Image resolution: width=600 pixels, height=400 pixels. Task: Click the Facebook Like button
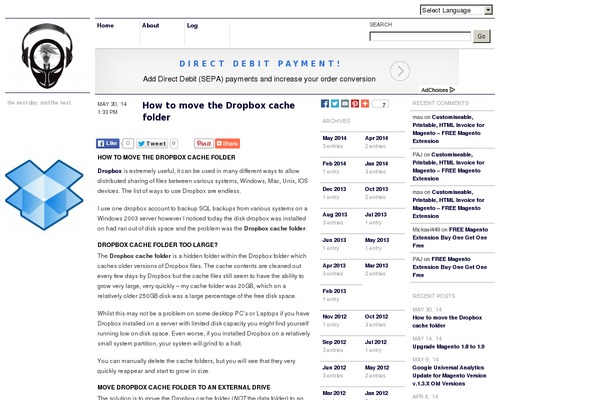tap(108, 143)
